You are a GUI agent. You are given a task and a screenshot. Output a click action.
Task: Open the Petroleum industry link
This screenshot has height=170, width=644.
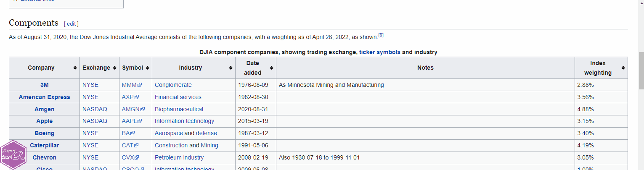point(179,157)
